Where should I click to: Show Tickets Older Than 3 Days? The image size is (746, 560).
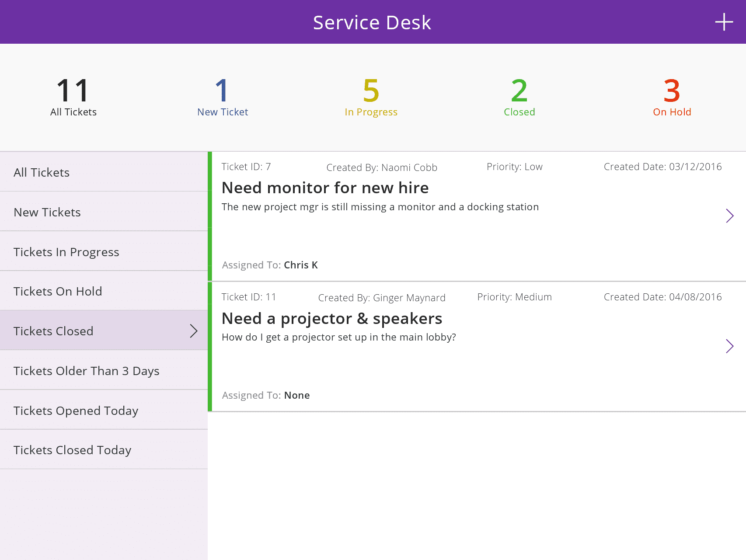[104, 370]
